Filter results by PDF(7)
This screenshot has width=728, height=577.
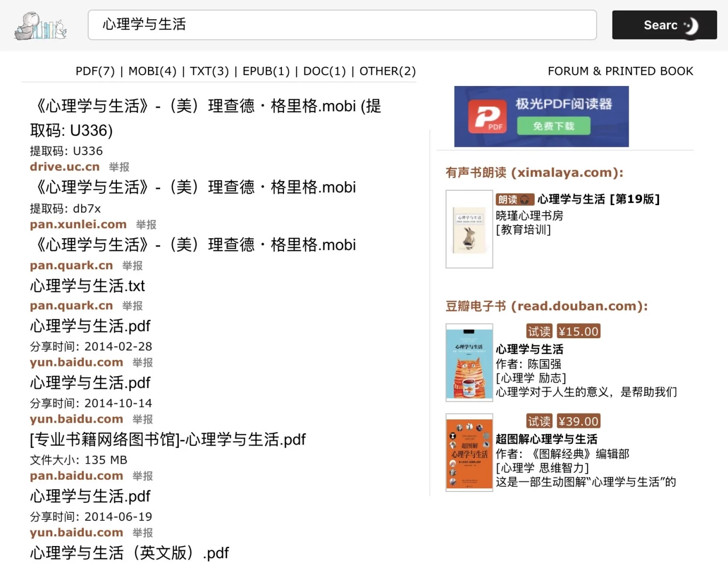point(95,71)
